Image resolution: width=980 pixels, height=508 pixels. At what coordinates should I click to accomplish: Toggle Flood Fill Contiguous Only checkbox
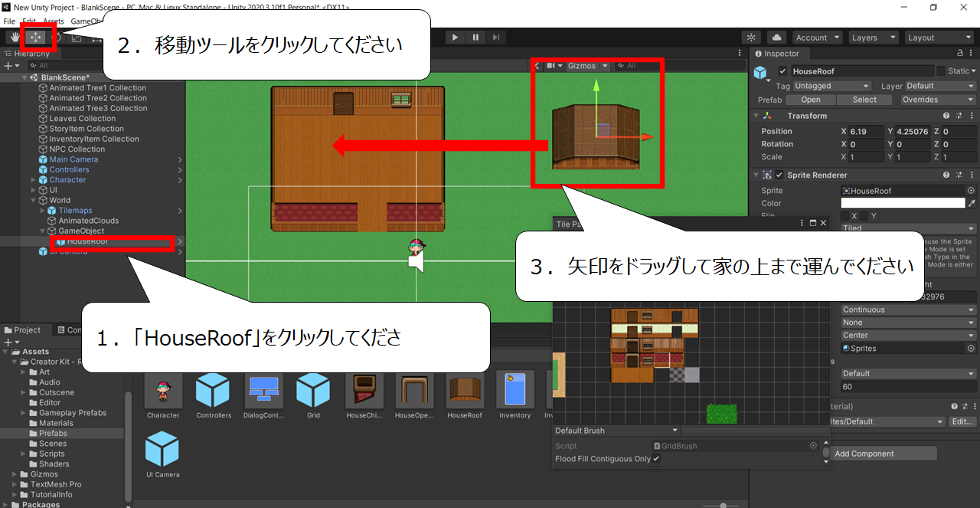point(656,459)
